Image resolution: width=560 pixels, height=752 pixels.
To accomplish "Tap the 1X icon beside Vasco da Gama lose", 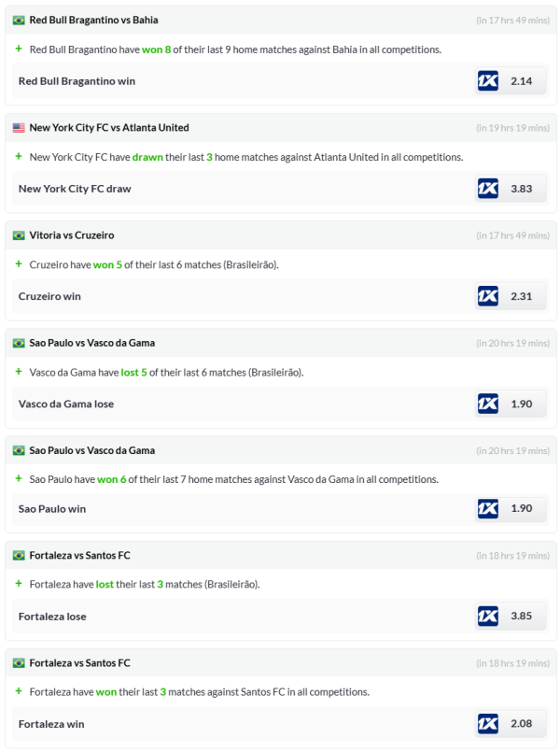I will pos(487,404).
